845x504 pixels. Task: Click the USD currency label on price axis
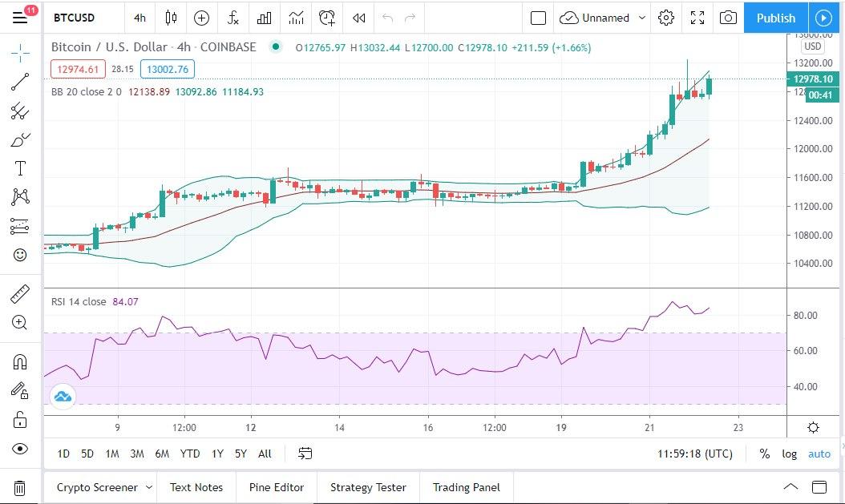click(x=813, y=46)
